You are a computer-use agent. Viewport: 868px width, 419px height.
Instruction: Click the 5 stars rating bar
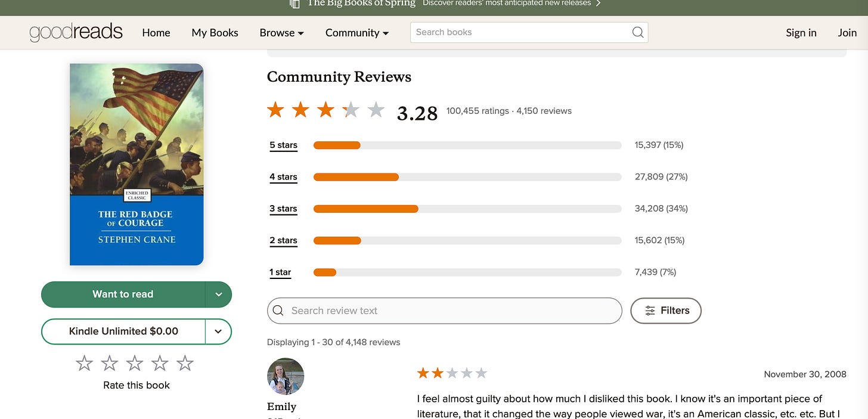point(467,145)
